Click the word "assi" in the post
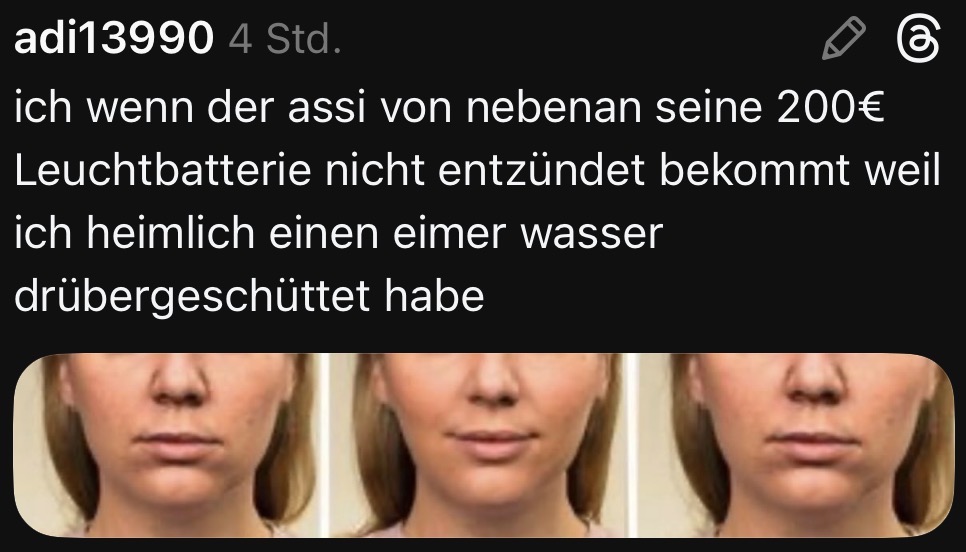This screenshot has width=966, height=552. coord(327,107)
